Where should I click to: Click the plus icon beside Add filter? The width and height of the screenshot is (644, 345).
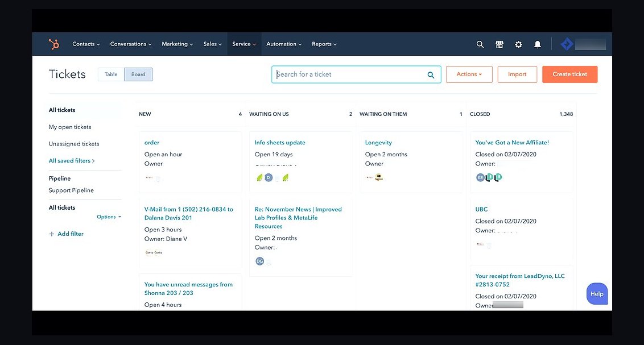coord(52,234)
